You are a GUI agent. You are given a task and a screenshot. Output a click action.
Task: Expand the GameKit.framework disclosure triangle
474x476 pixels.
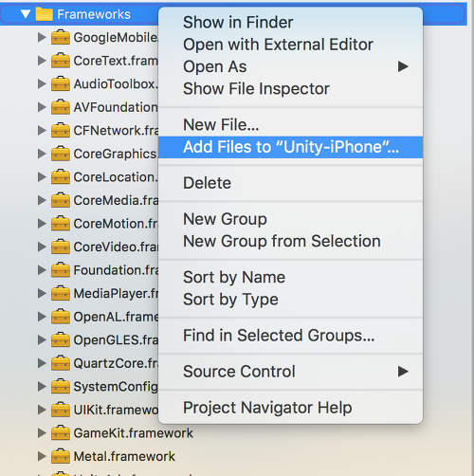(x=42, y=433)
